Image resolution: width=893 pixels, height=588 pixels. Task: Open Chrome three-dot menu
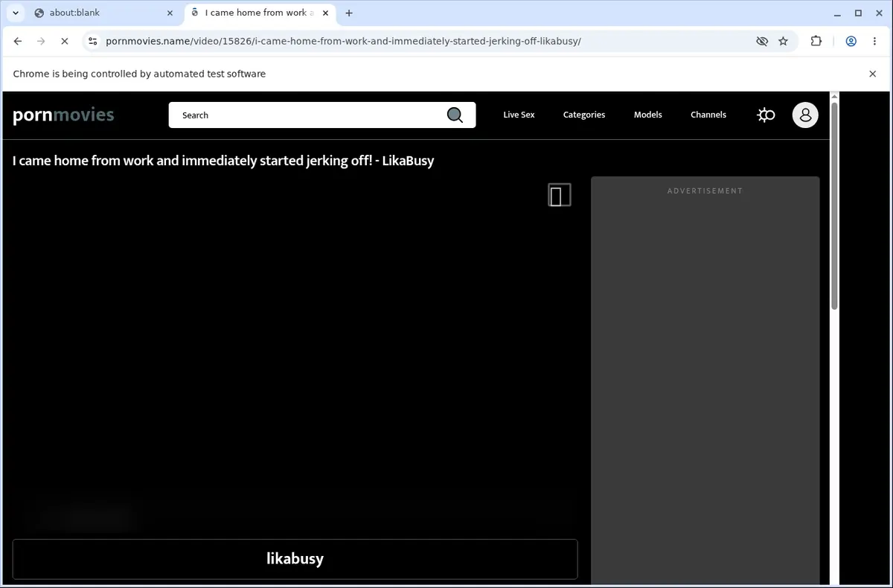tap(874, 41)
